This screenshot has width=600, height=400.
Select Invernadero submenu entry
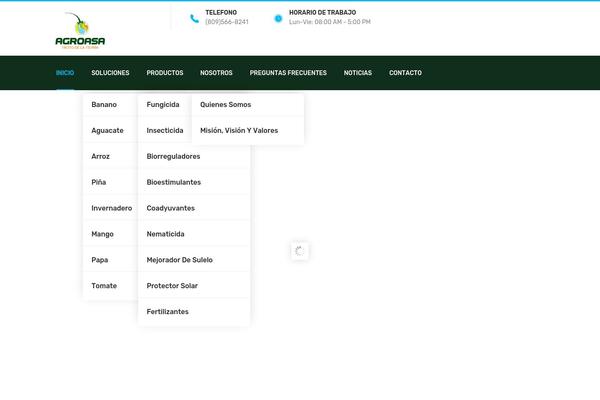(111, 208)
